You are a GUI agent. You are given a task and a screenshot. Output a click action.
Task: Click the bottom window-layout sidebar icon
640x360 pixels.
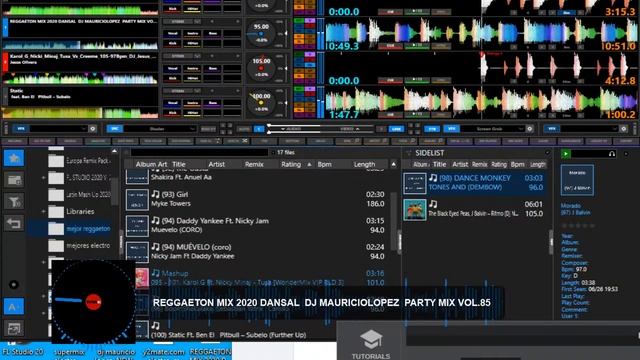[x=14, y=328]
